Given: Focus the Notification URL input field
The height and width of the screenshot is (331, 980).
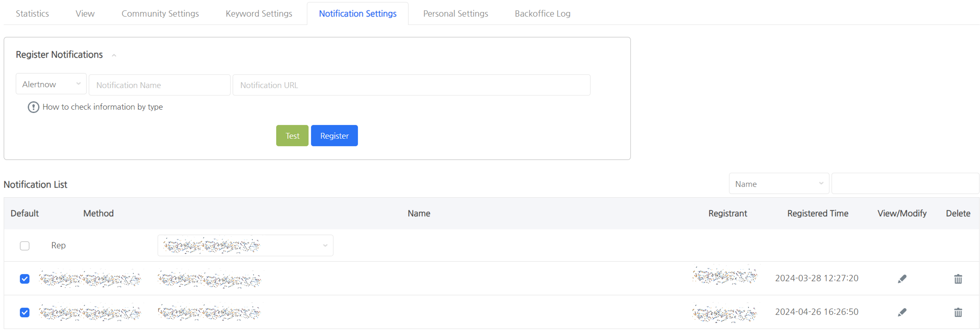Looking at the screenshot, I should pyautogui.click(x=411, y=85).
